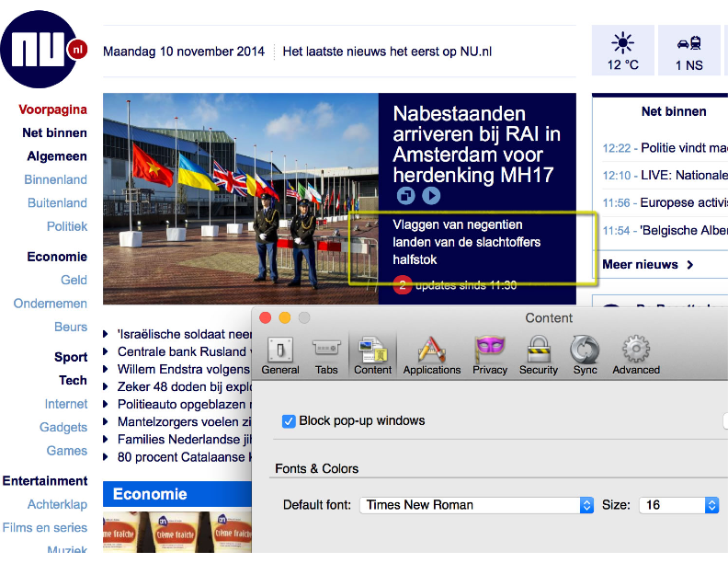
Task: Open the traffic 1 NS widget
Action: click(x=689, y=52)
